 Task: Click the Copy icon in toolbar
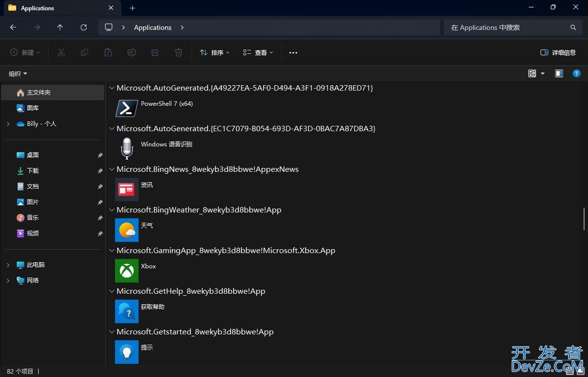[85, 52]
